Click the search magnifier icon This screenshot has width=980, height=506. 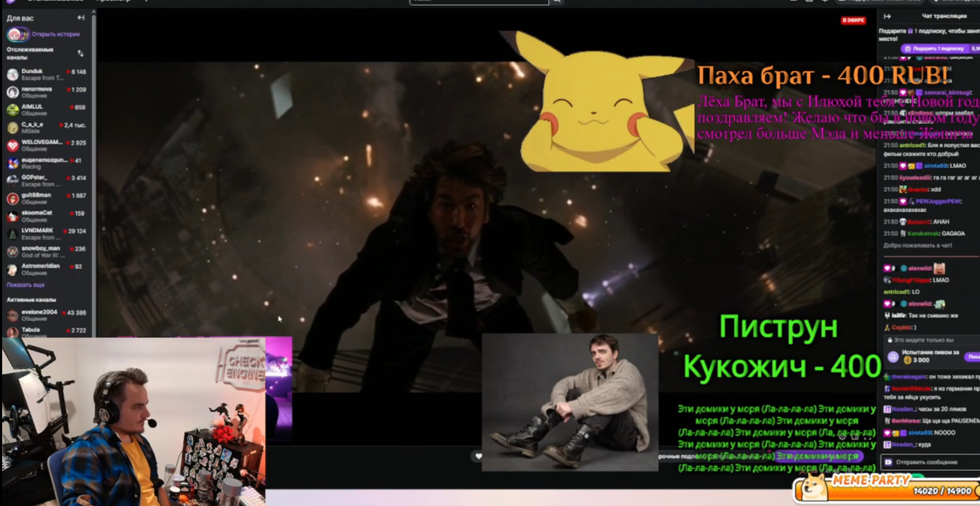(x=557, y=2)
